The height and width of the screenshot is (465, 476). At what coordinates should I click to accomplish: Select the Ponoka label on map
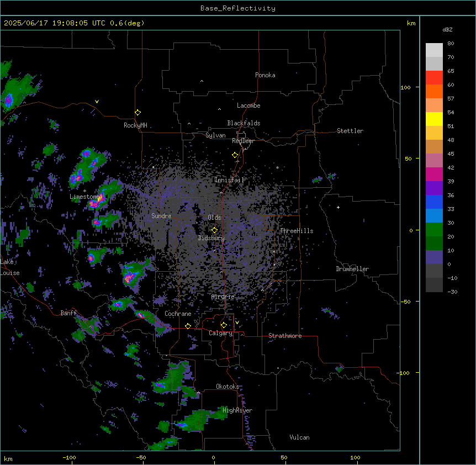pos(265,75)
